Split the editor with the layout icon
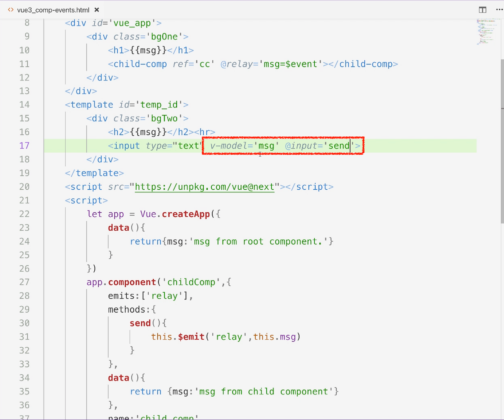The image size is (504, 420). (482, 10)
